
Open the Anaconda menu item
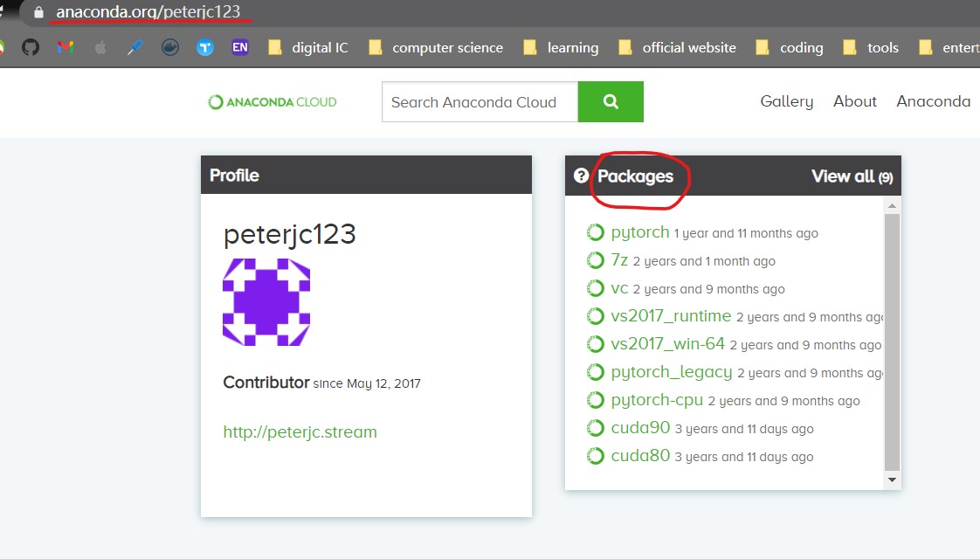coord(933,101)
